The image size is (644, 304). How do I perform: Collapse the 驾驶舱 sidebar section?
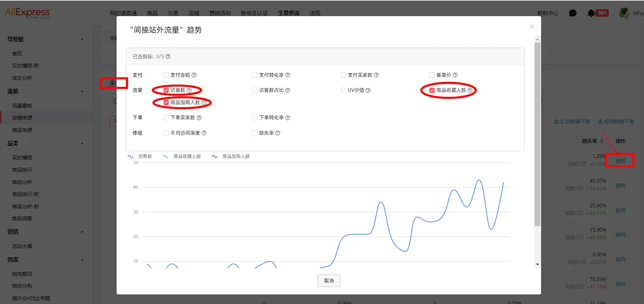pos(82,39)
